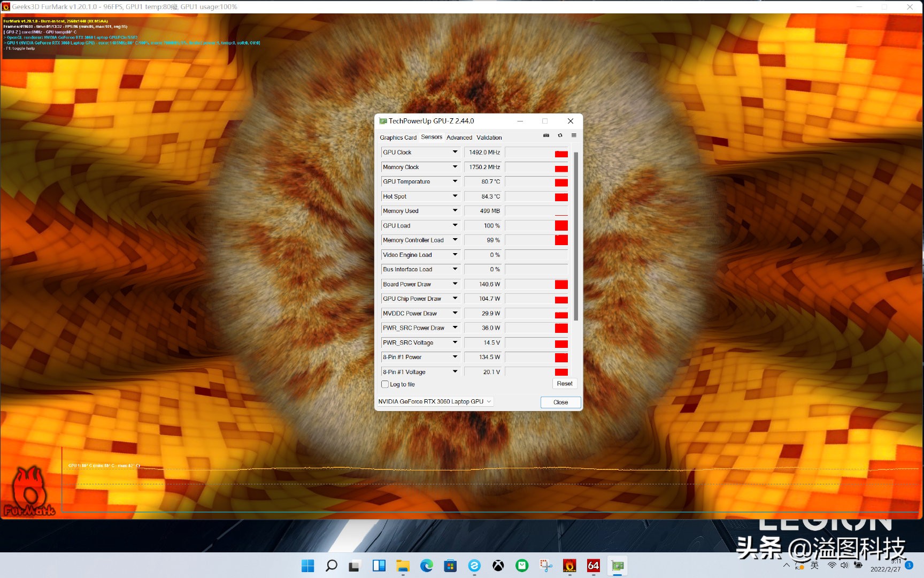The image size is (924, 578).
Task: Click the Windows Start button
Action: [307, 566]
